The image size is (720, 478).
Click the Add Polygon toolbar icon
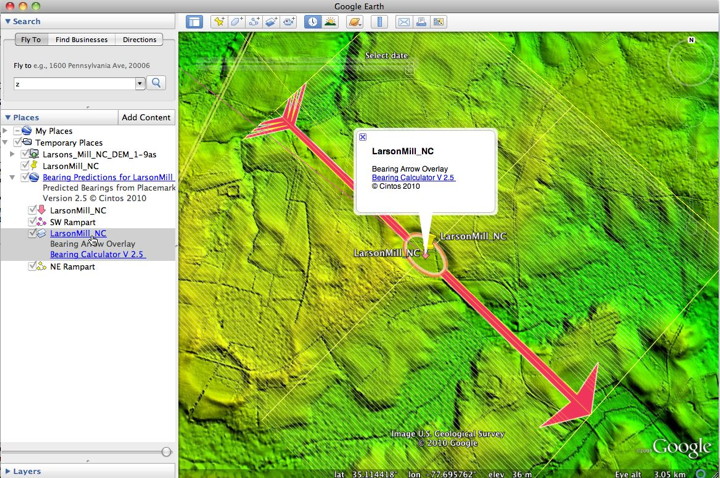[x=236, y=21]
